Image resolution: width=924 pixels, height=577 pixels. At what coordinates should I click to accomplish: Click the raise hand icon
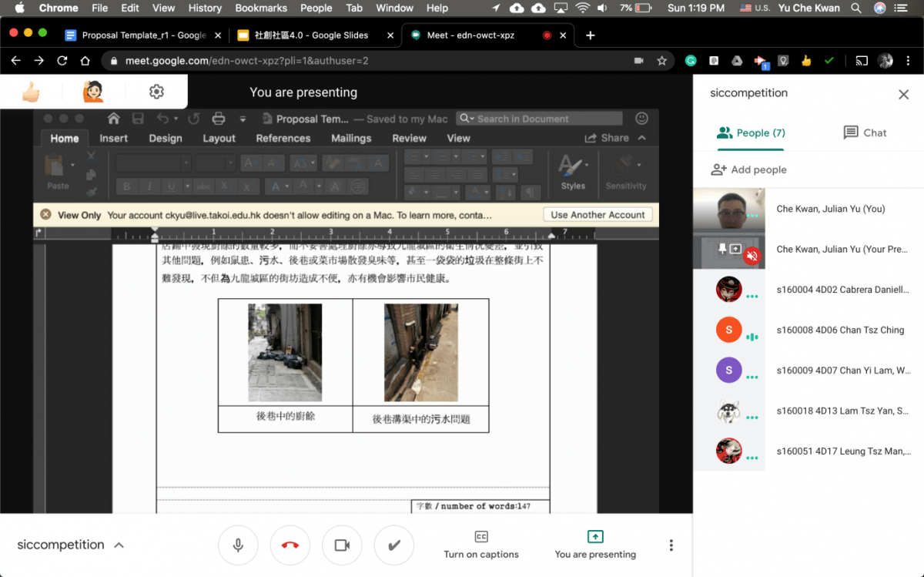[x=93, y=92]
